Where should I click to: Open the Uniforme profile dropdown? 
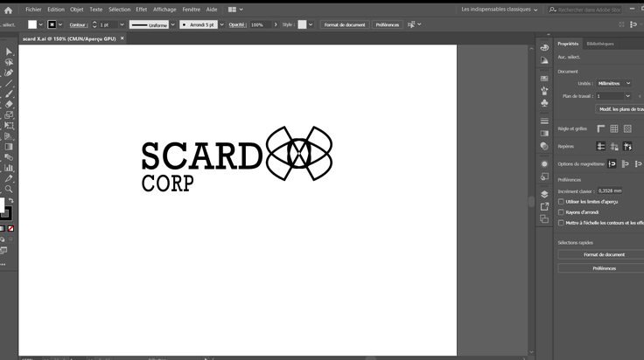point(173,24)
